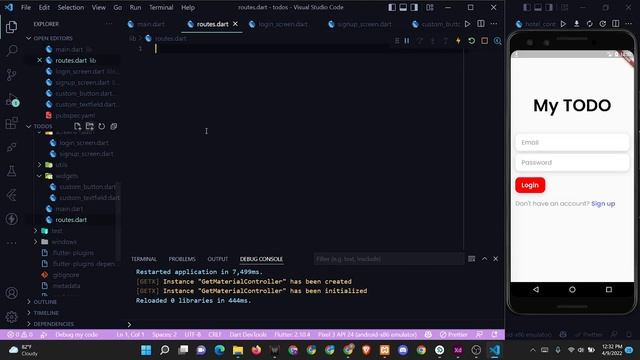
Task: Expand the OUTLINE section
Action: [x=45, y=302]
